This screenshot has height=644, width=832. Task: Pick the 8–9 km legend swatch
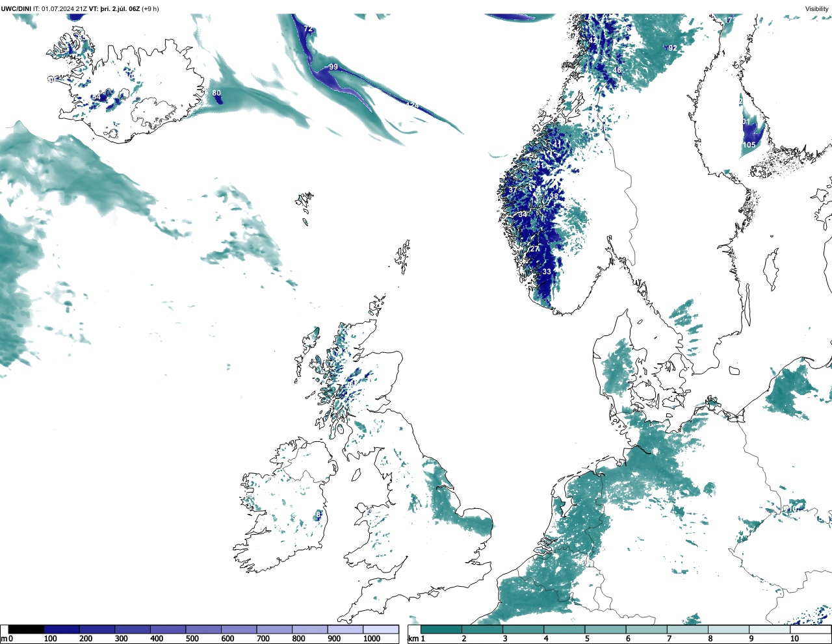pos(728,630)
